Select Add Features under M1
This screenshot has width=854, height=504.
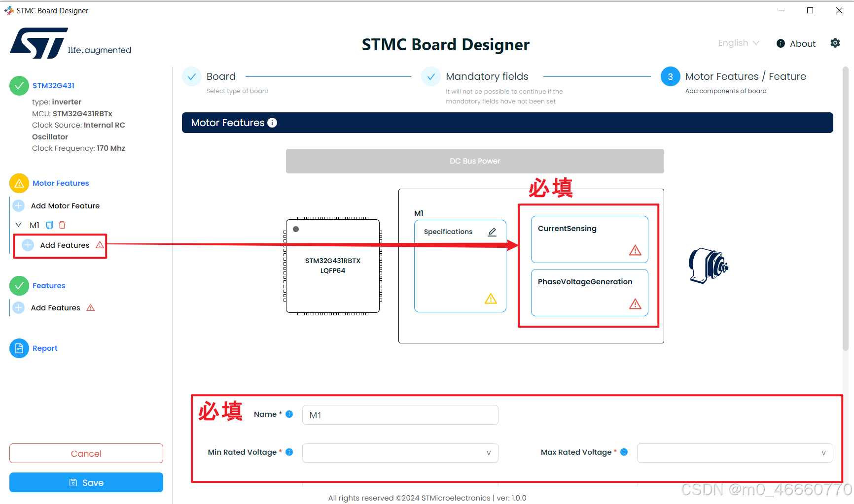tap(65, 245)
